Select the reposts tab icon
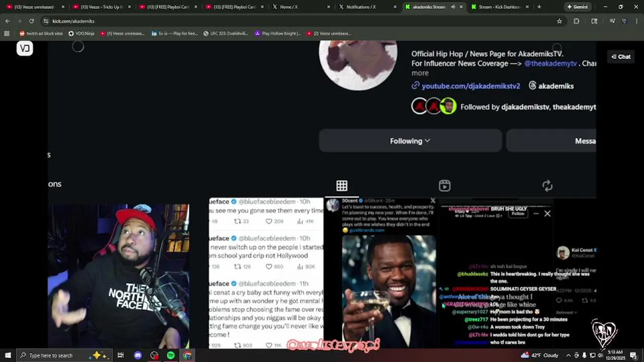 pos(547,186)
